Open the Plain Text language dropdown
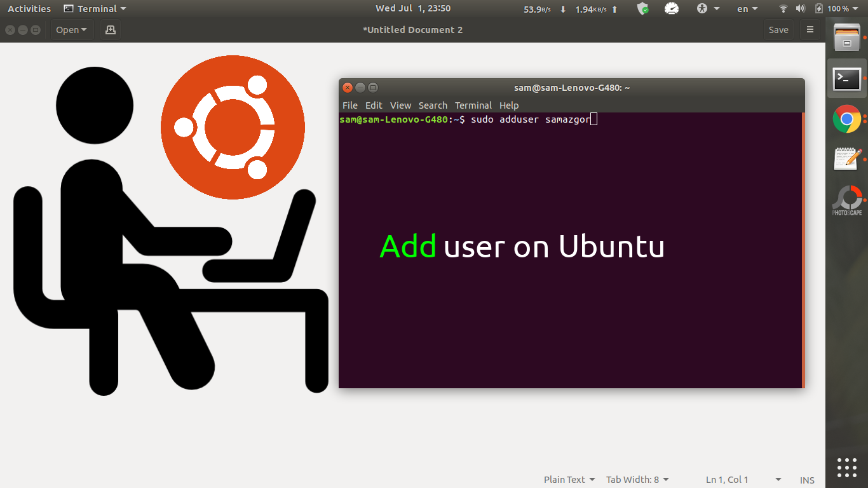 (569, 479)
